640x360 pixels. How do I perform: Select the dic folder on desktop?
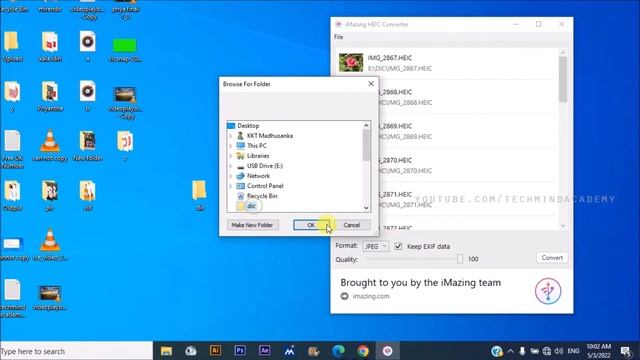[x=200, y=196]
